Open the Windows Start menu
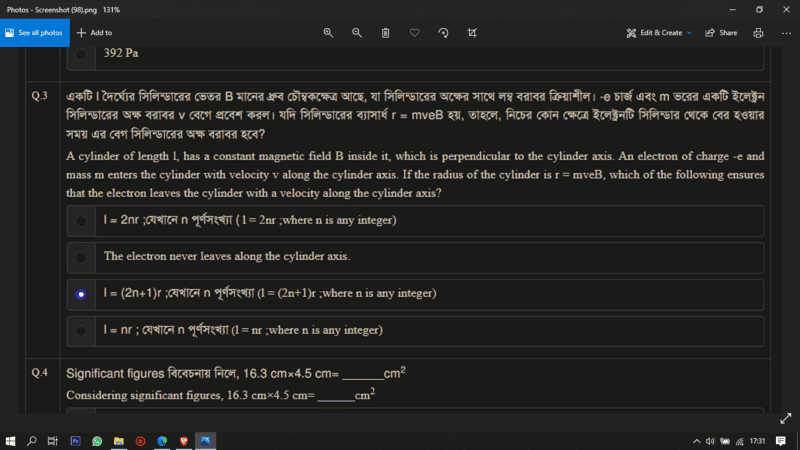The width and height of the screenshot is (800, 450). [x=10, y=441]
